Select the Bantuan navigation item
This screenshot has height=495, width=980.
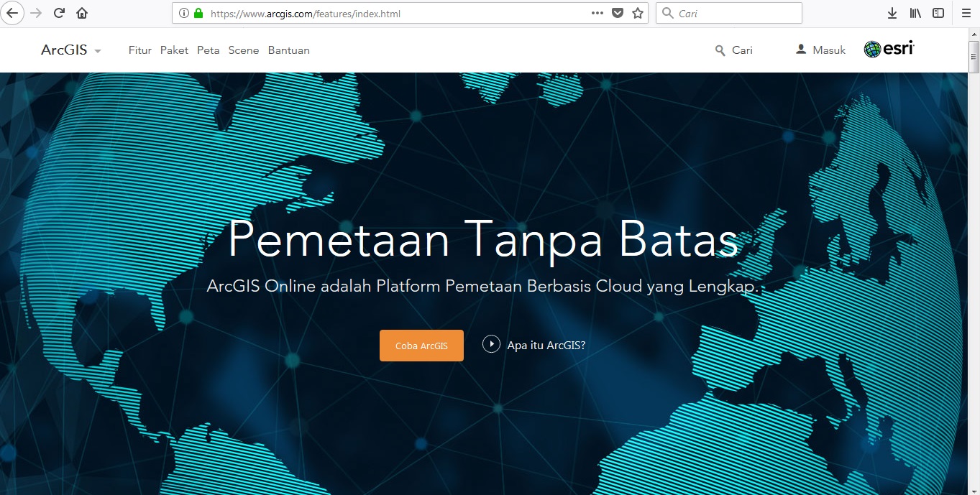[288, 50]
